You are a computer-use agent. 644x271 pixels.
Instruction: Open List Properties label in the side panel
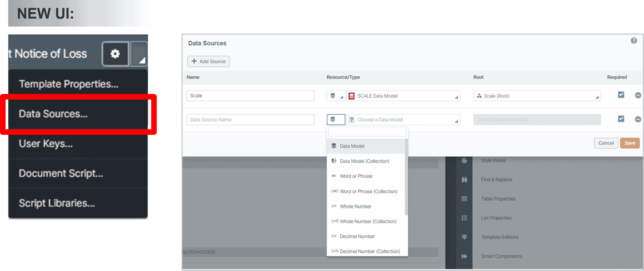(496, 218)
